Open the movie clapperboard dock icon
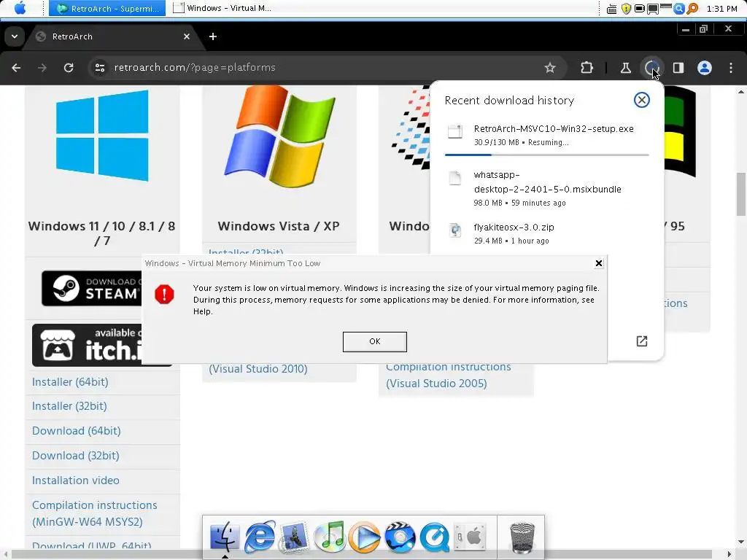 coord(400,537)
